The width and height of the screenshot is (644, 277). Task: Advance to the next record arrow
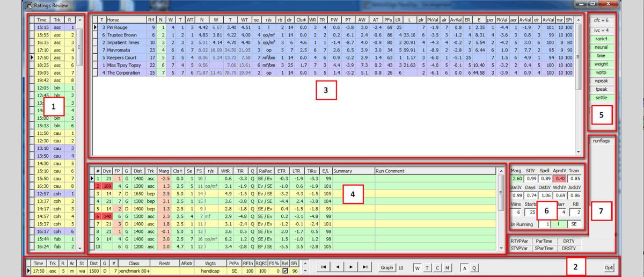(351, 267)
